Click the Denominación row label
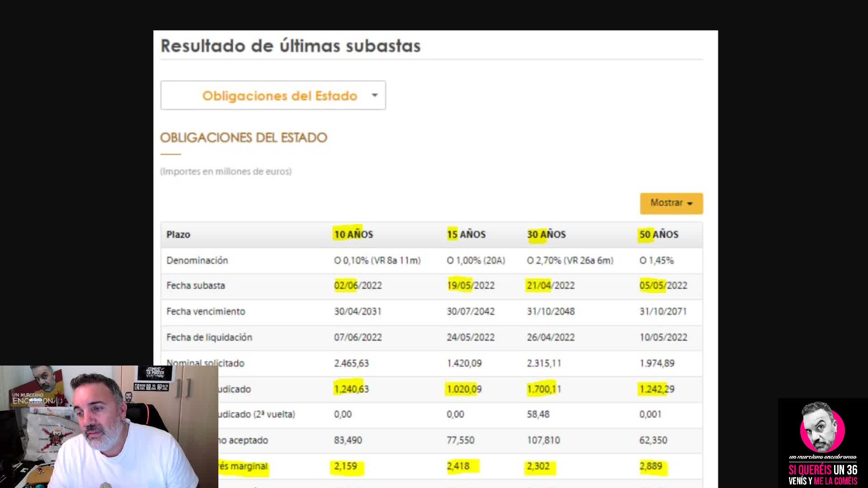 (x=197, y=260)
